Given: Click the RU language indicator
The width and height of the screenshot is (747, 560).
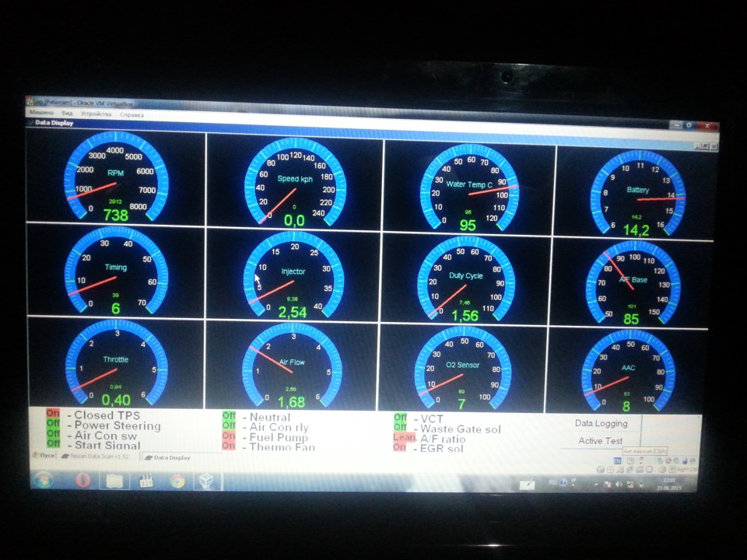Looking at the screenshot, I should pyautogui.click(x=552, y=483).
